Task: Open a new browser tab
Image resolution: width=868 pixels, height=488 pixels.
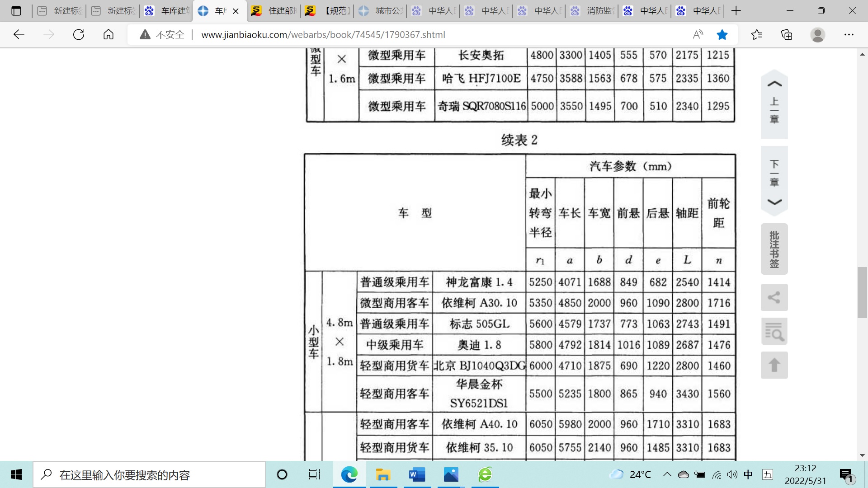Action: [736, 11]
